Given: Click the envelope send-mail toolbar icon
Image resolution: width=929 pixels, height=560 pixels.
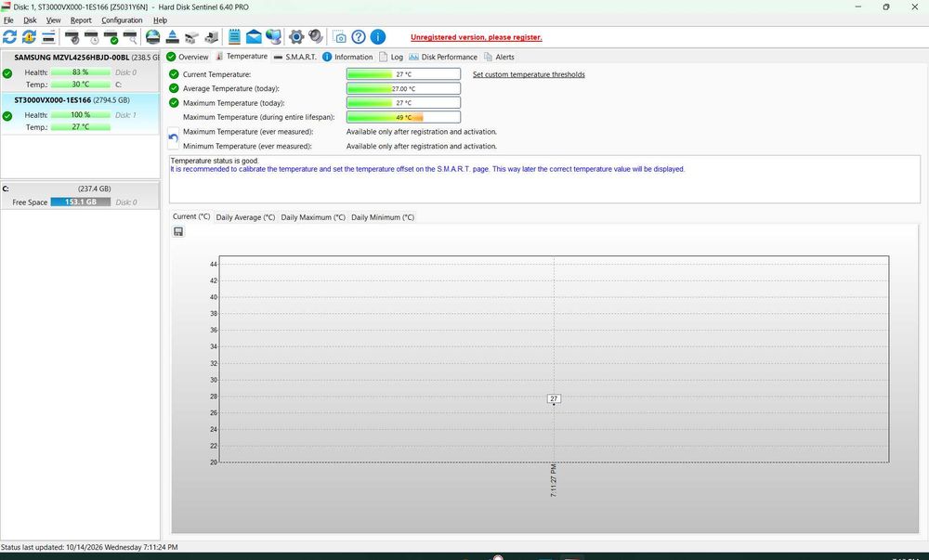Looking at the screenshot, I should click(254, 37).
